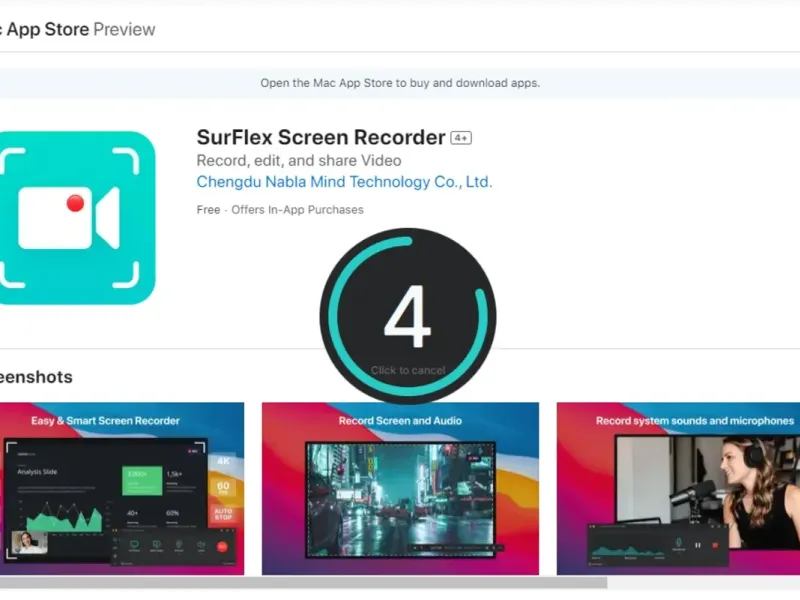Click the SurFlex Screen Recorder title
Image resolution: width=800 pixels, height=600 pixels.
tap(321, 137)
